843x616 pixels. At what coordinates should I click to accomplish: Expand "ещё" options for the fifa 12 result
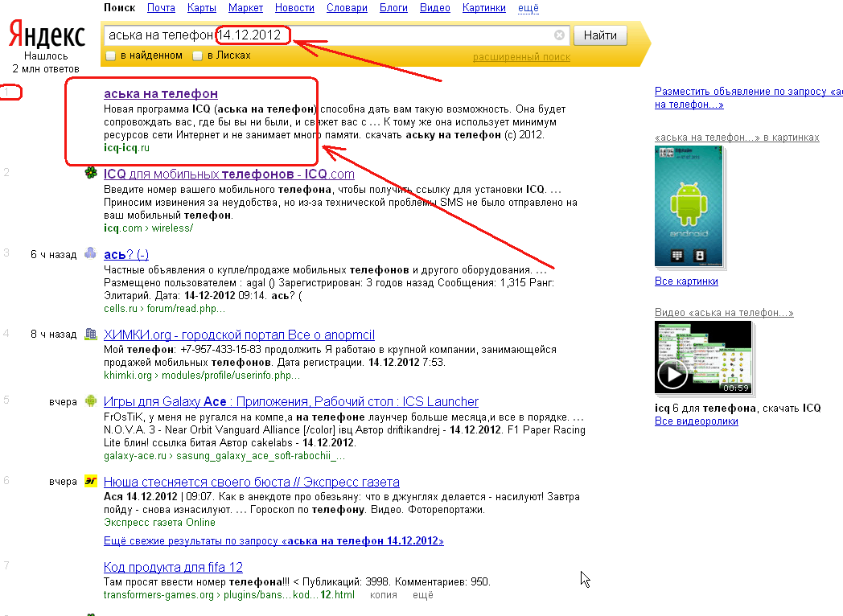[422, 595]
